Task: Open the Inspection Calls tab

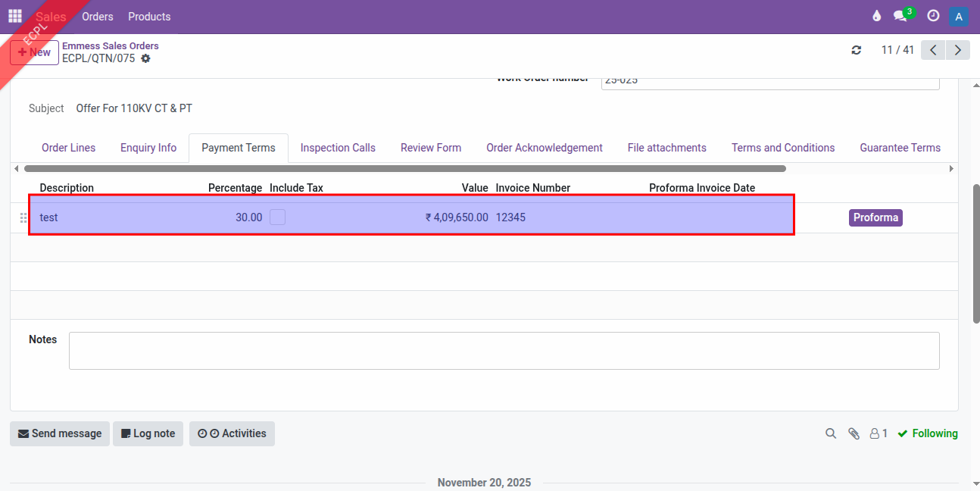Action: coord(338,148)
